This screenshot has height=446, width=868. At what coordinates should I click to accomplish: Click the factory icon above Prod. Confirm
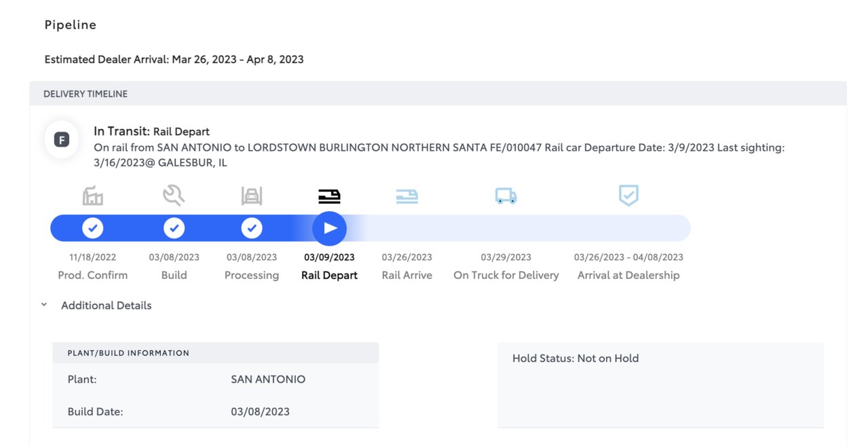pyautogui.click(x=92, y=196)
